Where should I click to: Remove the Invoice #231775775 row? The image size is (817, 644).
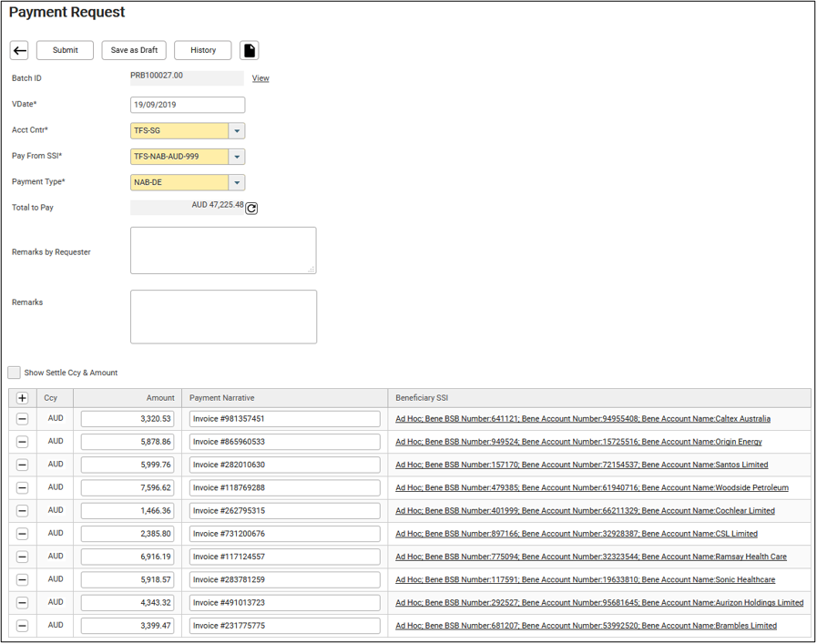coord(23,625)
